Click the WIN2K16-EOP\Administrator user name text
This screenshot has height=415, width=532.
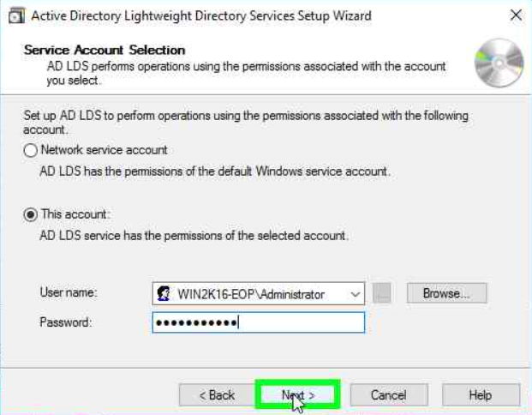click(x=250, y=294)
